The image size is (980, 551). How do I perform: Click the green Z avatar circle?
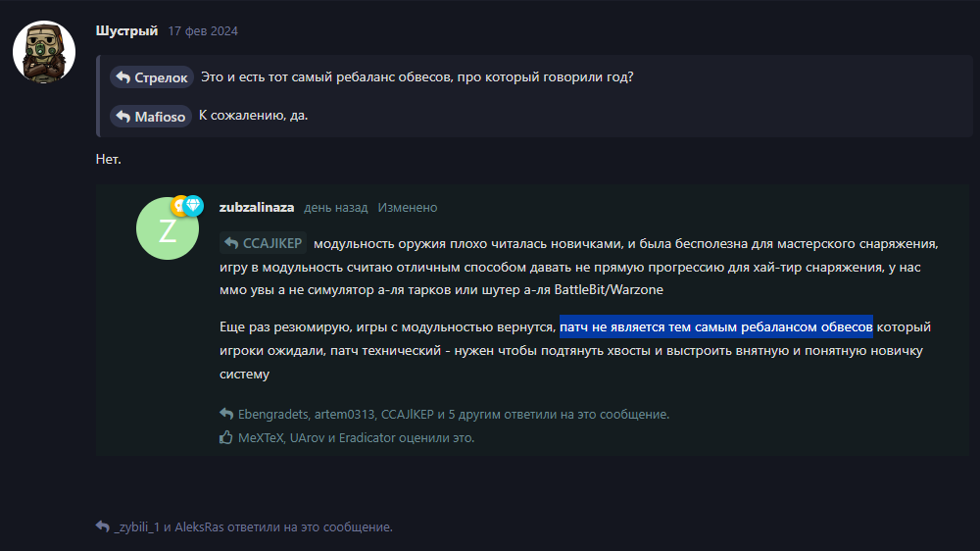(168, 228)
